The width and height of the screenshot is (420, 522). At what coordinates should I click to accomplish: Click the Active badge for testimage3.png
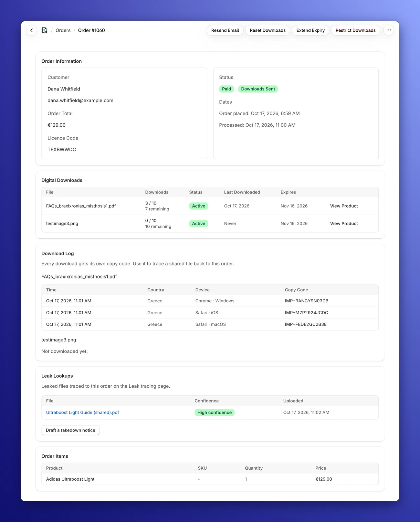(x=199, y=224)
